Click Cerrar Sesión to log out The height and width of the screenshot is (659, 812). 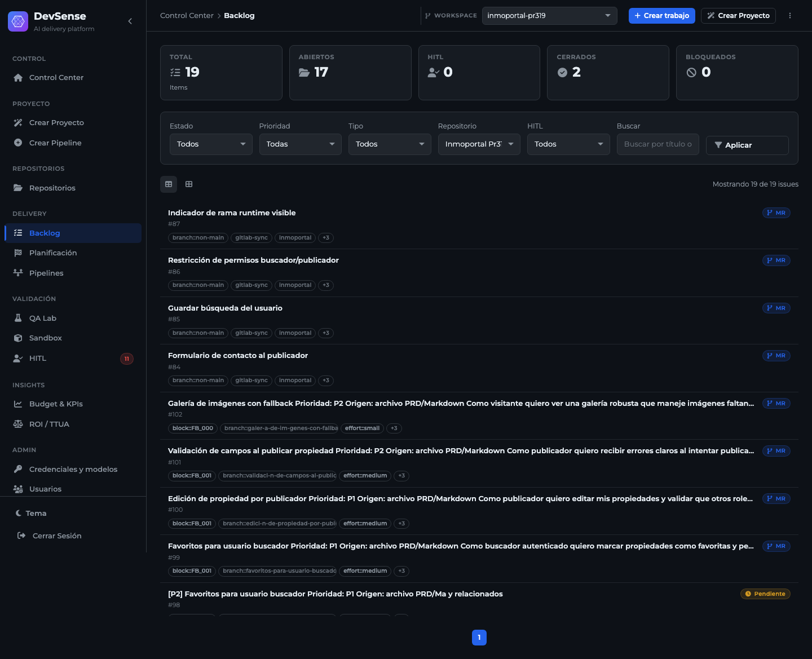tap(50, 536)
